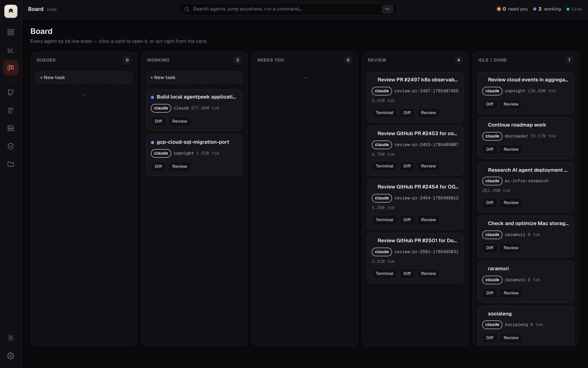Click claude badge on Review PR #2497 card

pos(382,91)
